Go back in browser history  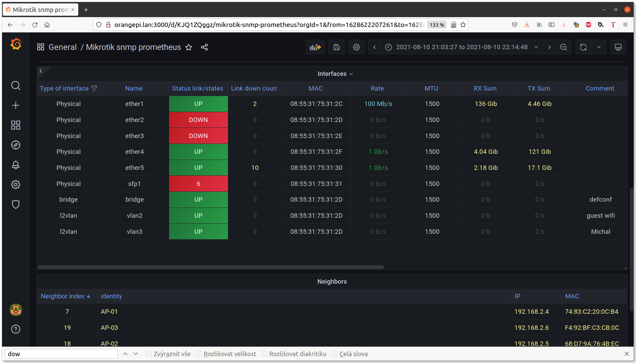10,25
